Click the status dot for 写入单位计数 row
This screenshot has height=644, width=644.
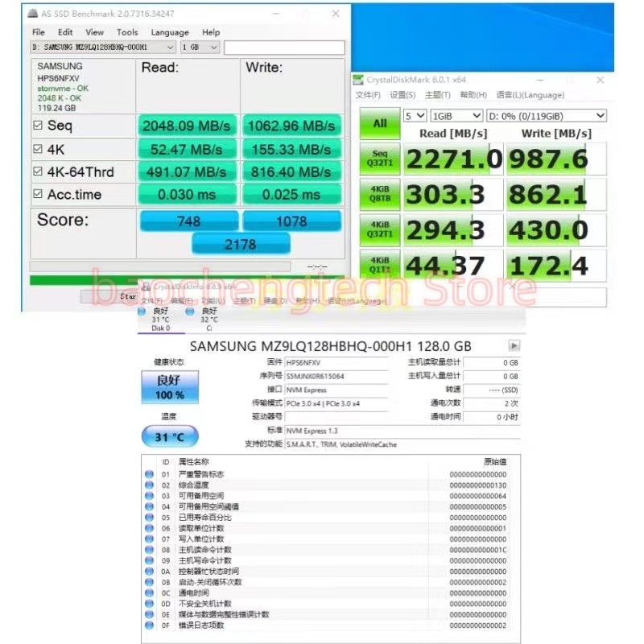click(x=149, y=539)
